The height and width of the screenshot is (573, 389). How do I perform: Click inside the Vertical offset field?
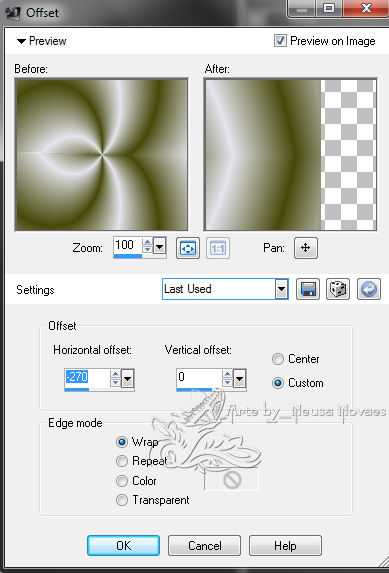click(x=199, y=378)
